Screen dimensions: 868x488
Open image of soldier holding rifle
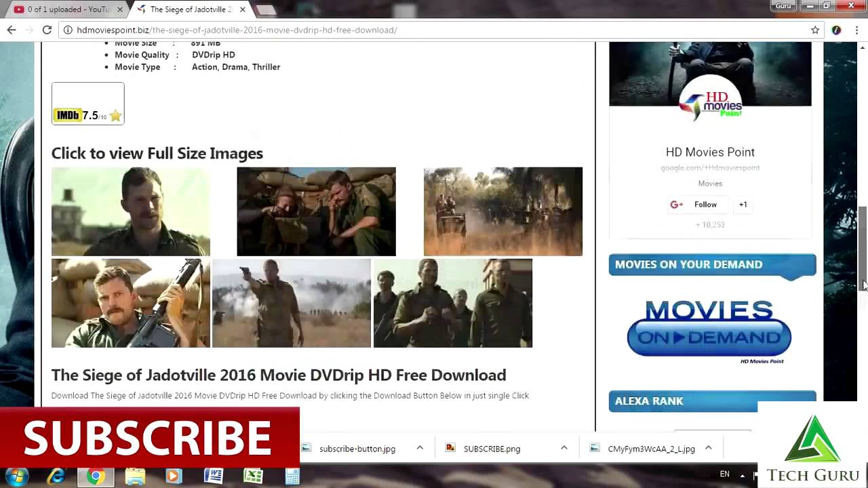pyautogui.click(x=131, y=303)
